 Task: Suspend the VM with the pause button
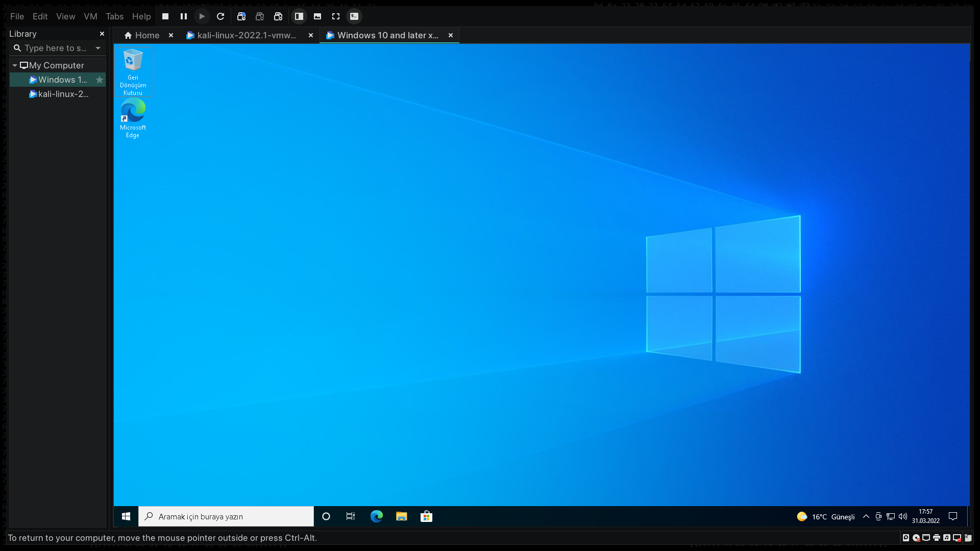[x=184, y=16]
